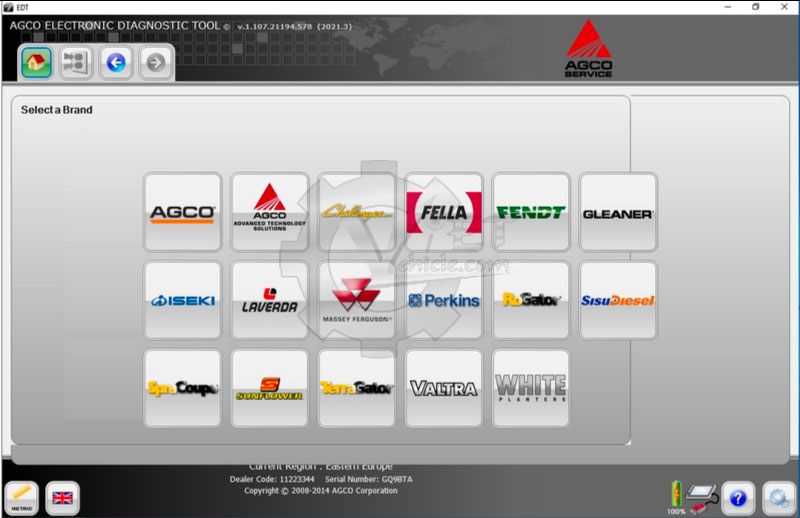Viewport: 800px width, 518px height.
Task: Select the Valtra brand tile
Action: [444, 388]
